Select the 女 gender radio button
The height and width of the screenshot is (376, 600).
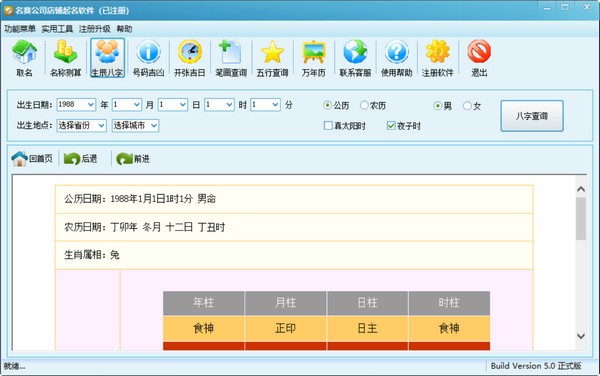pos(467,106)
